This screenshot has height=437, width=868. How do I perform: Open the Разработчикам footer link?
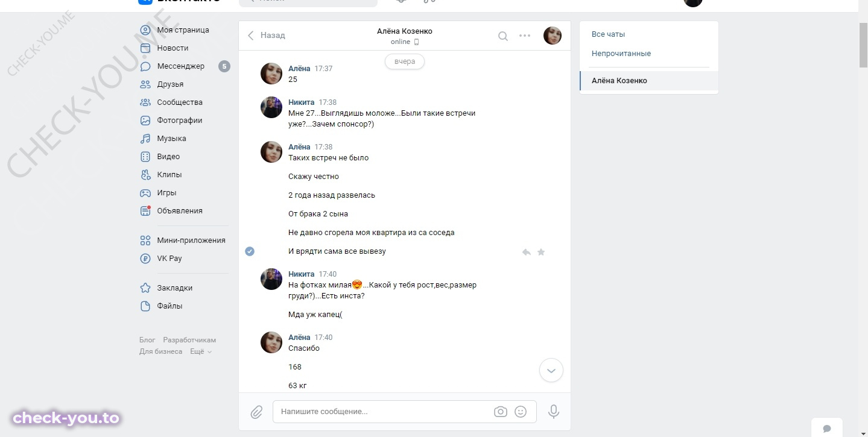tap(189, 341)
